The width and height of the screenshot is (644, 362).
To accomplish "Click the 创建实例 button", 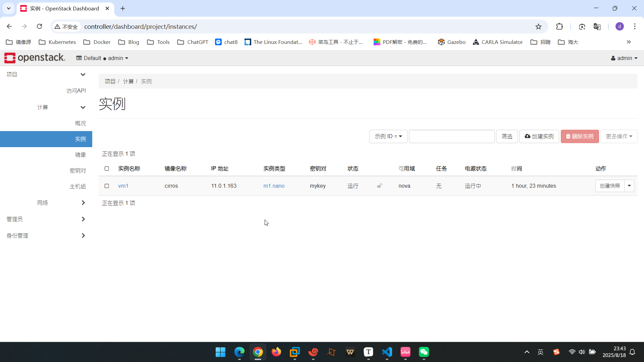I will click(539, 136).
